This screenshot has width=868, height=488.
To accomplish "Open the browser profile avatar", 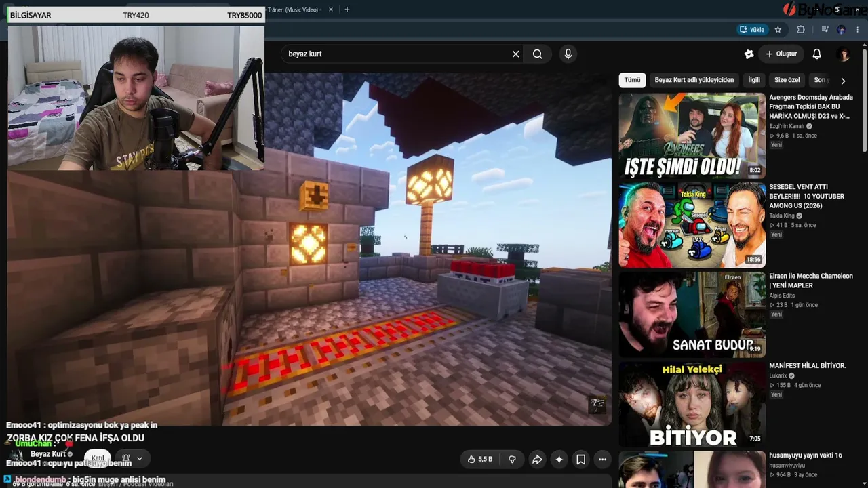I will click(842, 29).
